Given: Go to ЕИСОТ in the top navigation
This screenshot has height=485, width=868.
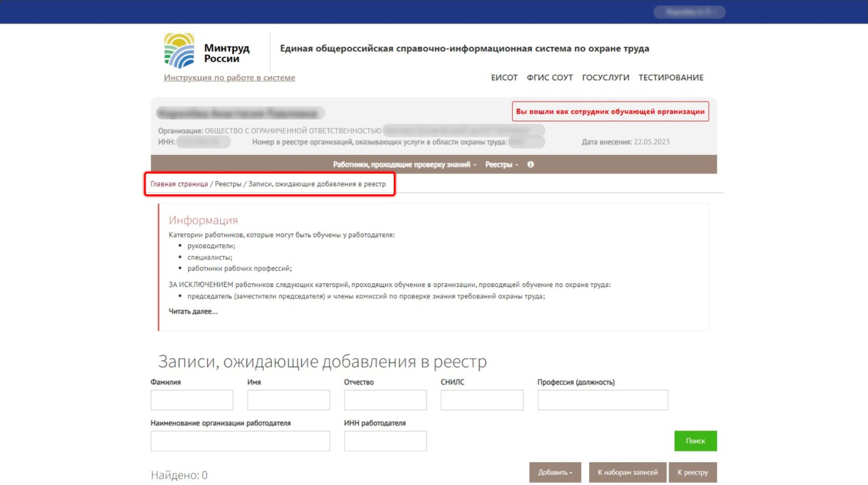Looking at the screenshot, I should coord(504,78).
